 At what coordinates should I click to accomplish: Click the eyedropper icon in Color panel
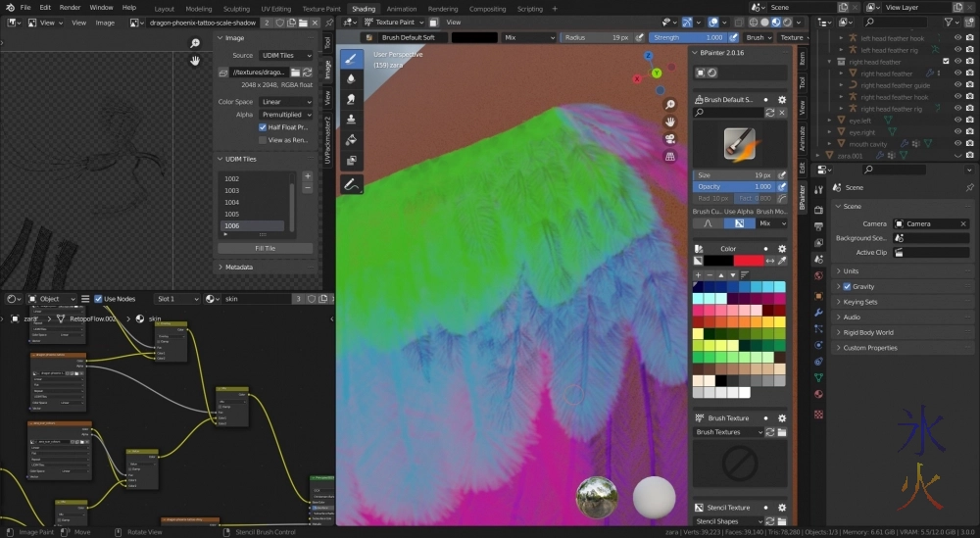782,261
